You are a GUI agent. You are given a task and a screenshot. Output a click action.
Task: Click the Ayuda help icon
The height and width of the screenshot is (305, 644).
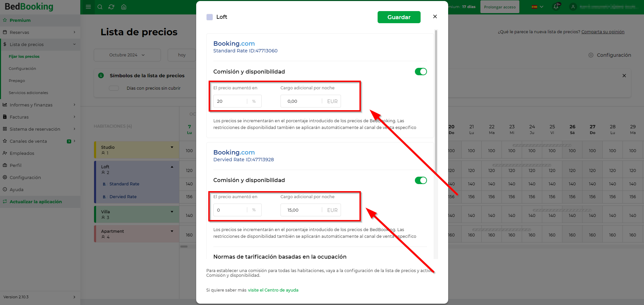(5, 189)
